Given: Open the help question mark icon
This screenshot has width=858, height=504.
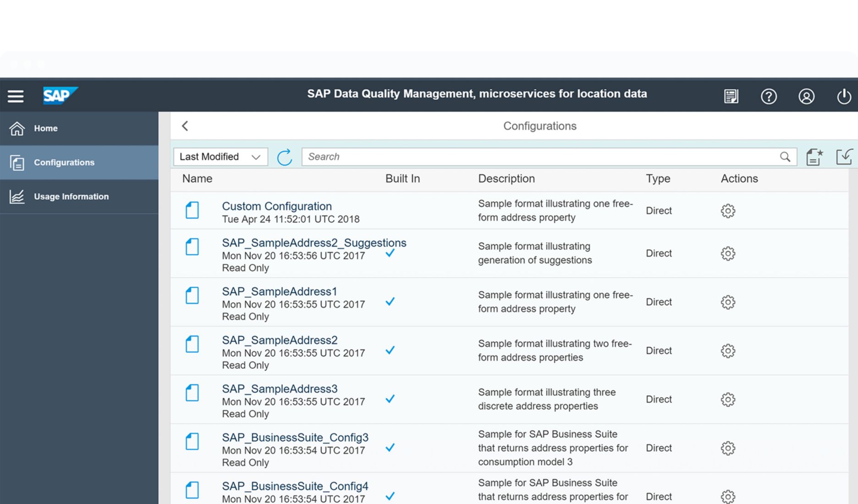Looking at the screenshot, I should pos(769,96).
